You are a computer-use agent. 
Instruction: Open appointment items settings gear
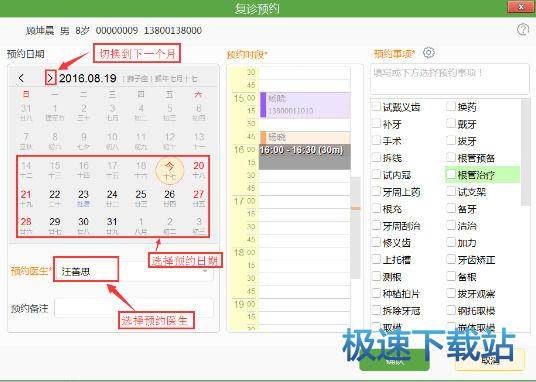tap(429, 53)
